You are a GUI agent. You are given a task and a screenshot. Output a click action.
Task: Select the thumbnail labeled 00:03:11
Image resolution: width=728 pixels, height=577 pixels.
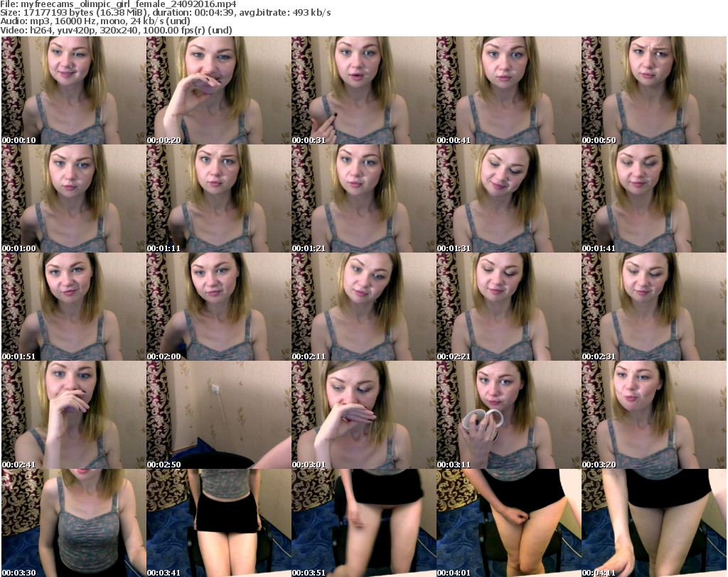click(508, 415)
